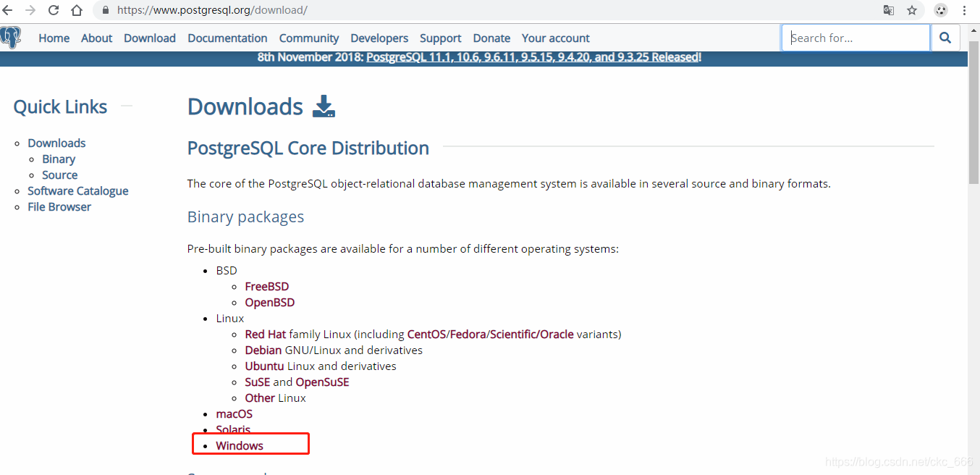Click the OpenSuSE link
The width and height of the screenshot is (980, 475).
(323, 382)
